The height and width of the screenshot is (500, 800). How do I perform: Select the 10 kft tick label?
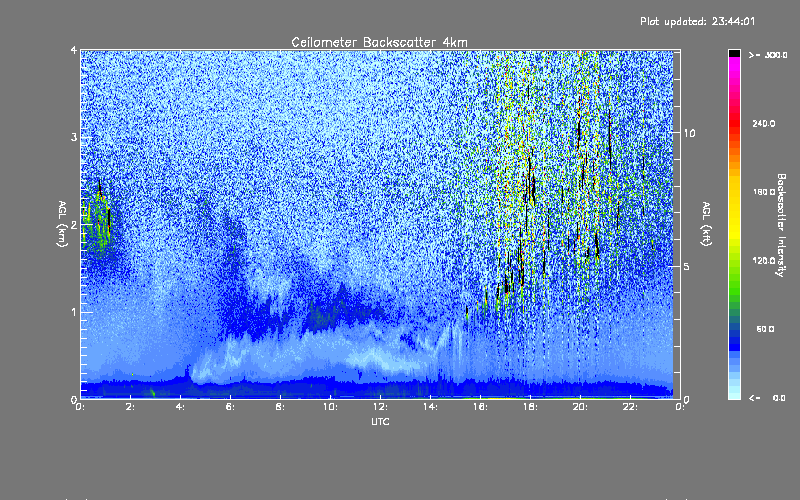[689, 133]
